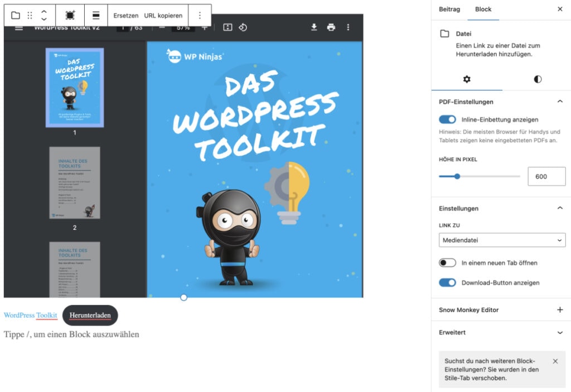Viewport: 571px width, 392px height.
Task: Open the Link zu dropdown
Action: [501, 240]
